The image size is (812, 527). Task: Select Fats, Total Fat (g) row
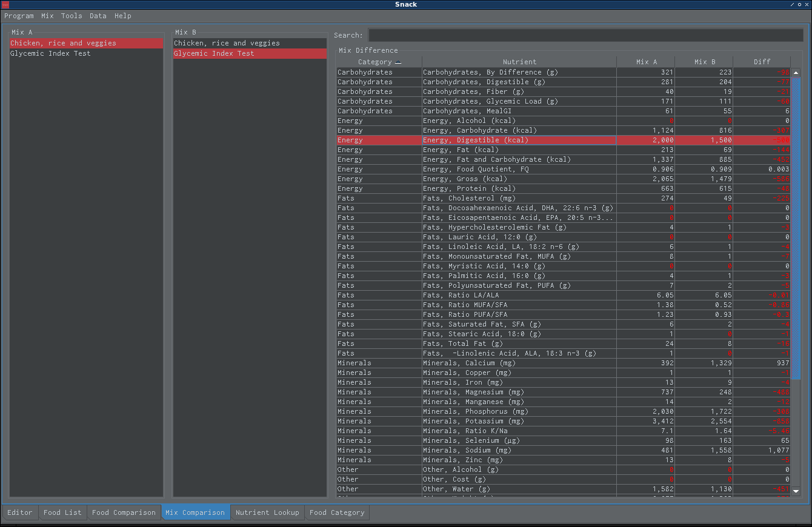(x=563, y=343)
